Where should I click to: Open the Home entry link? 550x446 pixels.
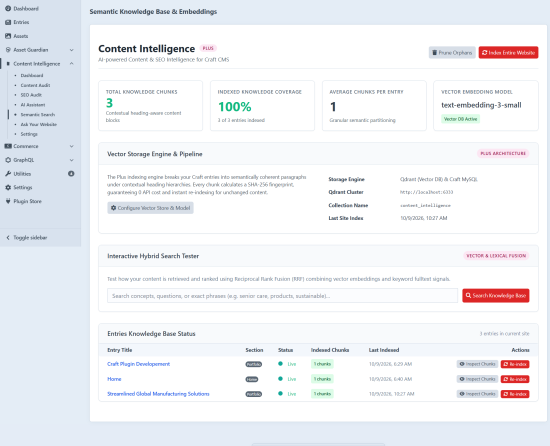[x=114, y=379]
